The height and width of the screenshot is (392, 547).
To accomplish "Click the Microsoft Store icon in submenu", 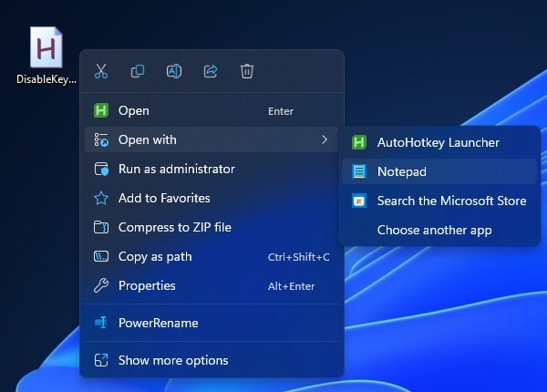I will point(359,201).
